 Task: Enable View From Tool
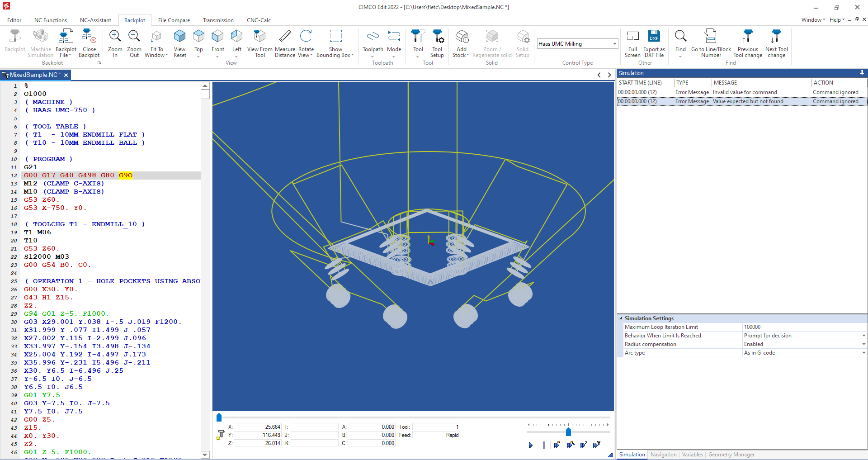(259, 43)
